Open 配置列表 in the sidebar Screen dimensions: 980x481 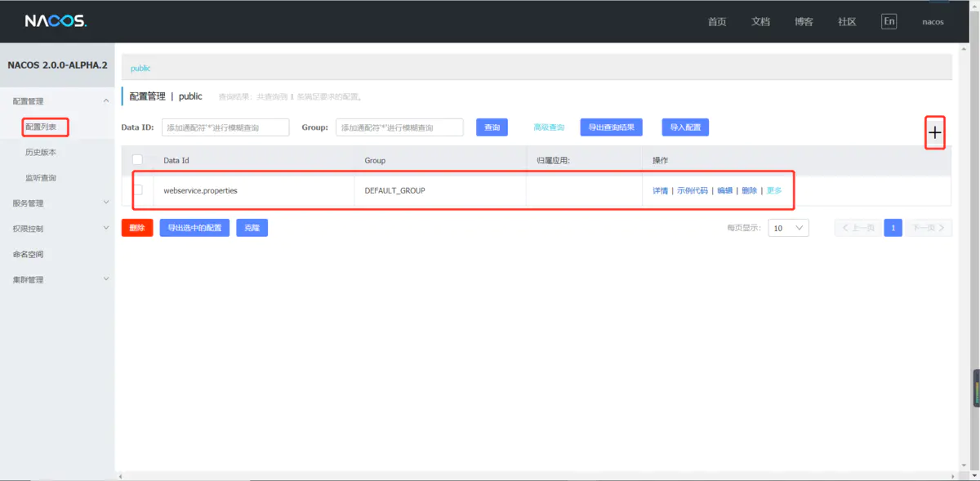click(x=41, y=127)
